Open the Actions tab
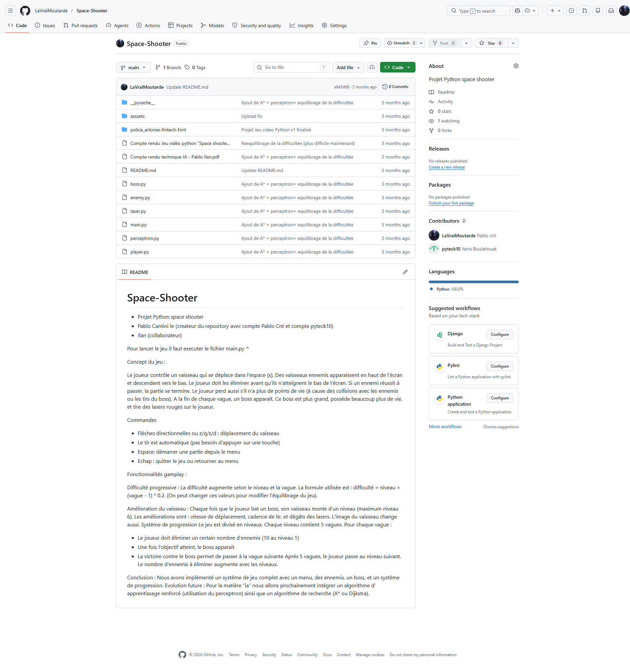Image resolution: width=630 pixels, height=672 pixels. tap(148, 26)
